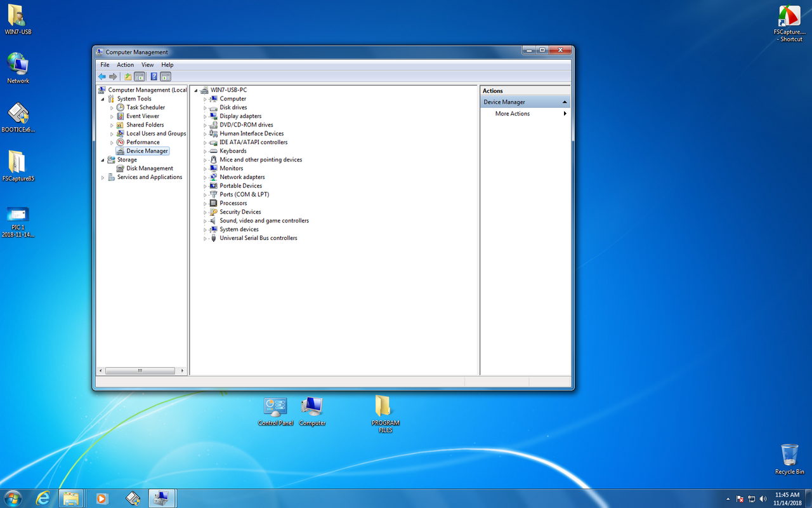812x508 pixels.
Task: Open Windows Explorer from the taskbar
Action: pos(71,498)
